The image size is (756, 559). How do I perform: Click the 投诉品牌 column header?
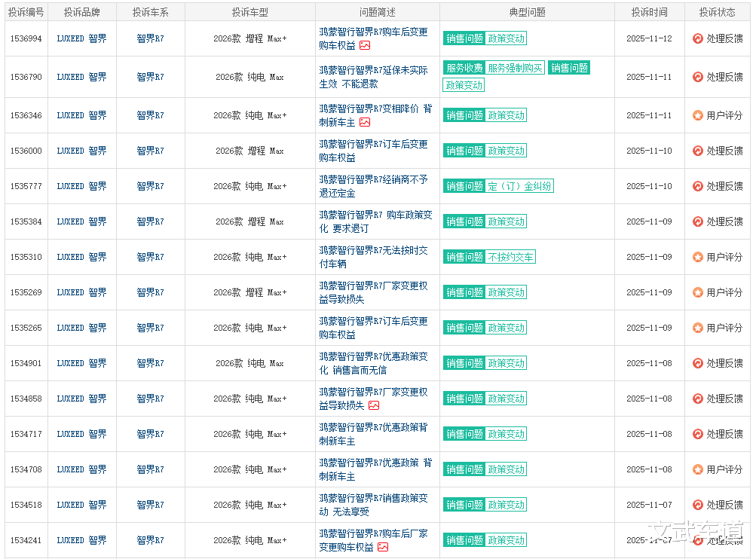[x=81, y=13]
